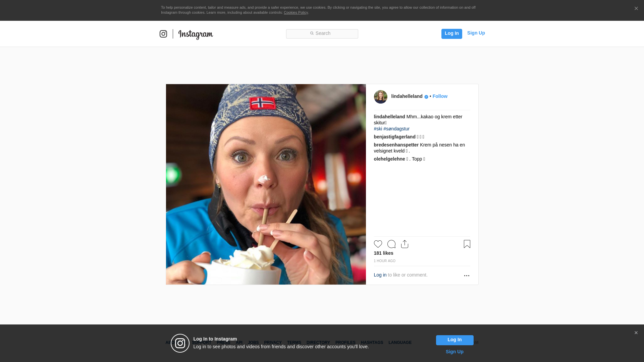Viewport: 644px width, 362px height.
Task: Open the Cookies Policy link
Action: (296, 12)
